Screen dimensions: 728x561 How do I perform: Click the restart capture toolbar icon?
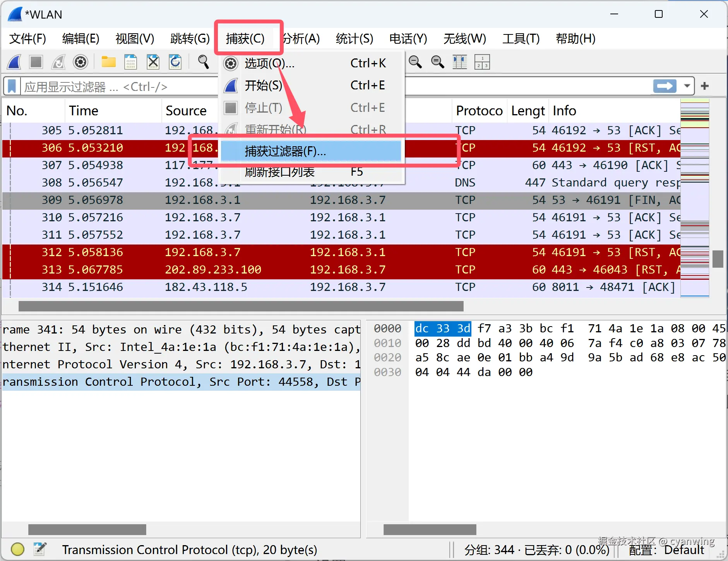click(x=58, y=62)
